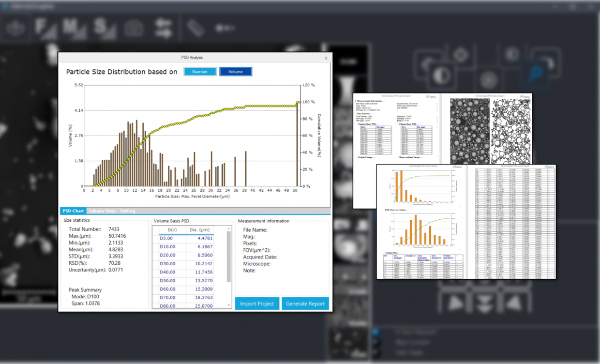The width and height of the screenshot is (600, 364).
Task: Select the D10.00 table row
Action: [x=186, y=247]
